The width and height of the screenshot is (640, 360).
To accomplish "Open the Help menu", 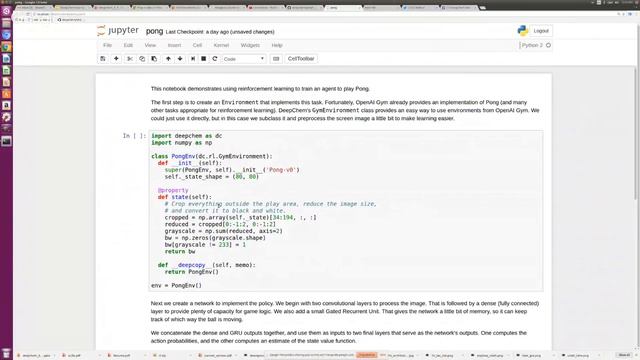I will (x=277, y=45).
